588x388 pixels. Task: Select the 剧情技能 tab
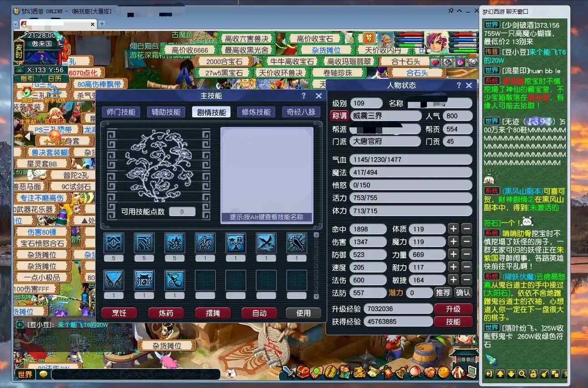211,112
